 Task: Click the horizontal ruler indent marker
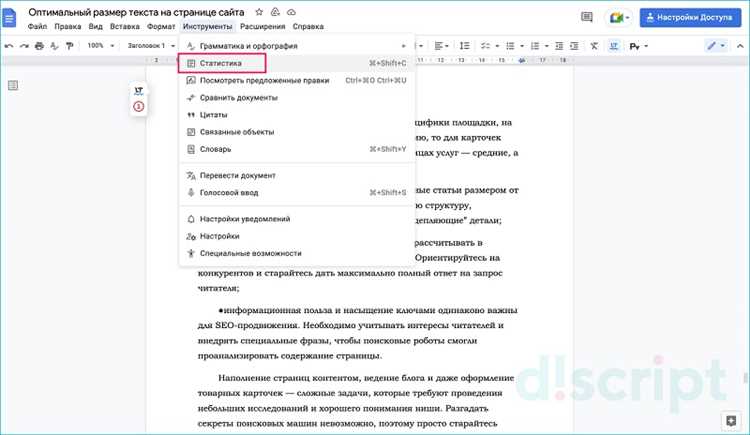pyautogui.click(x=521, y=60)
